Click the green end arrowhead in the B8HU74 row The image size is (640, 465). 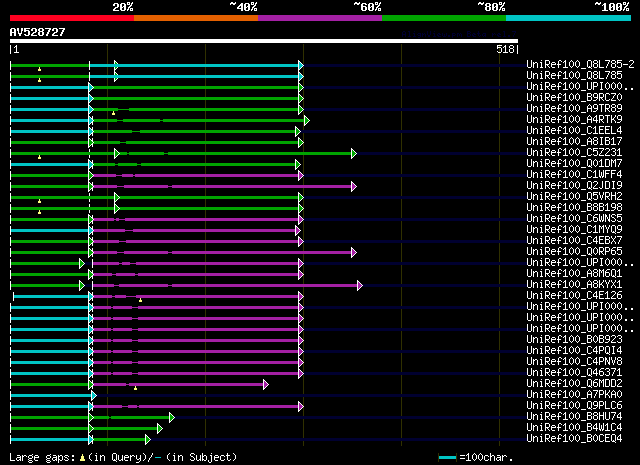click(172, 418)
